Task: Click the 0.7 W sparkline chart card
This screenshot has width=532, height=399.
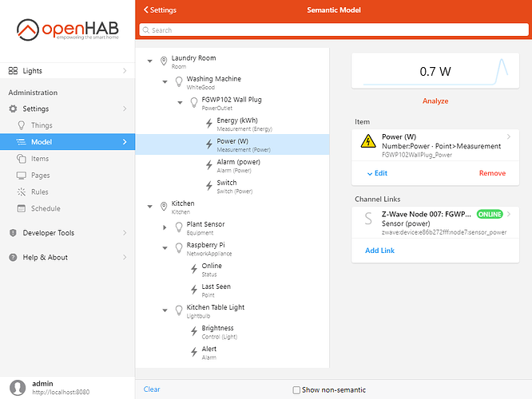Action: coord(435,71)
